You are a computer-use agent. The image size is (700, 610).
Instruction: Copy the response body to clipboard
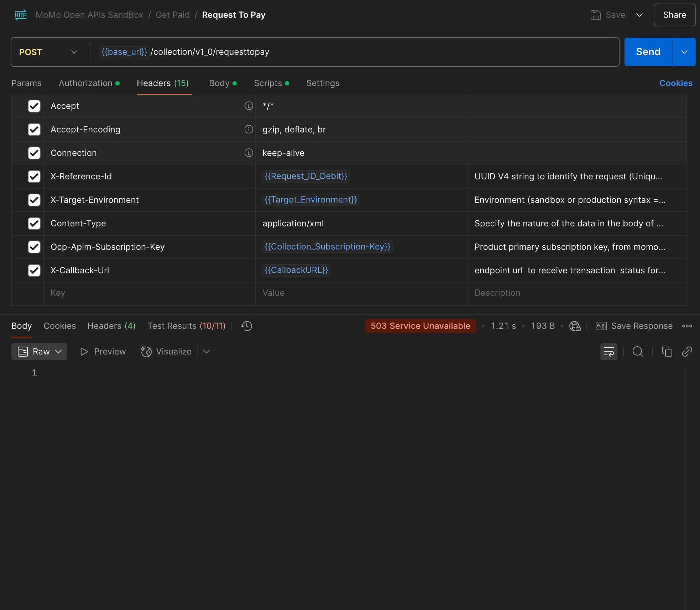[x=667, y=352]
